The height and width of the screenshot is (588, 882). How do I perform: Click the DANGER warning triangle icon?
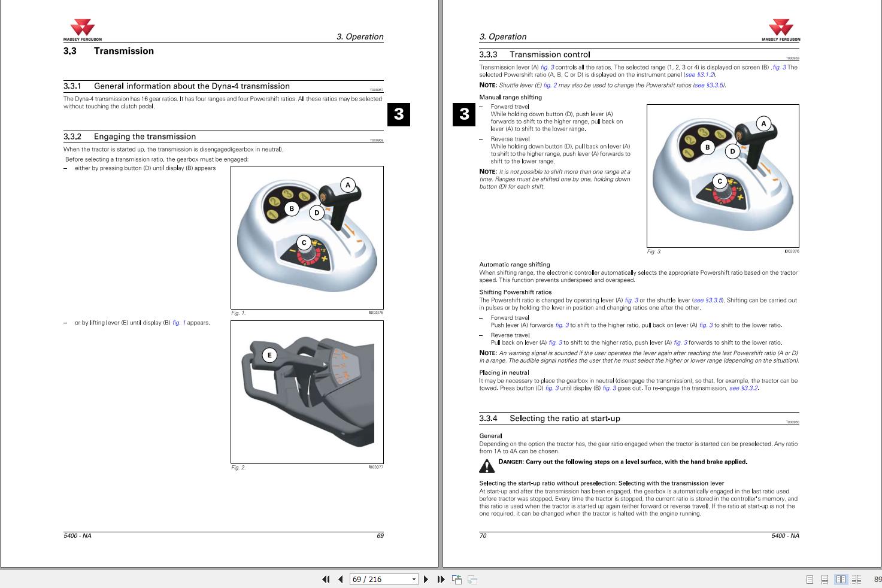[x=487, y=465]
